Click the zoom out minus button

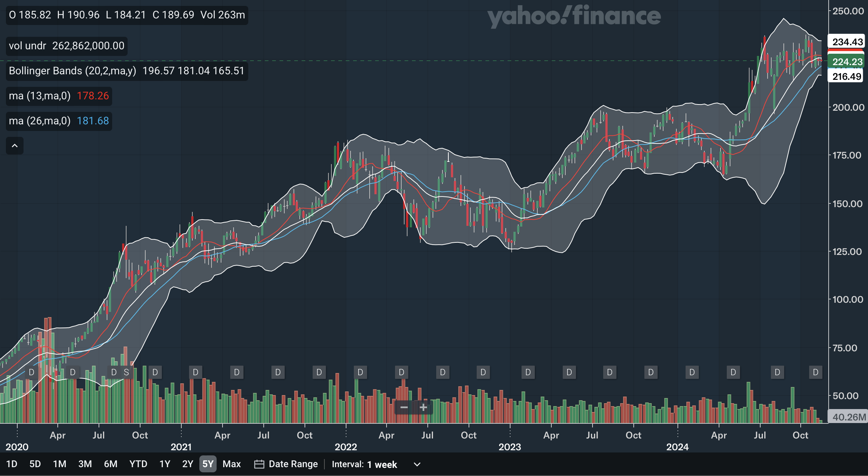click(x=403, y=407)
